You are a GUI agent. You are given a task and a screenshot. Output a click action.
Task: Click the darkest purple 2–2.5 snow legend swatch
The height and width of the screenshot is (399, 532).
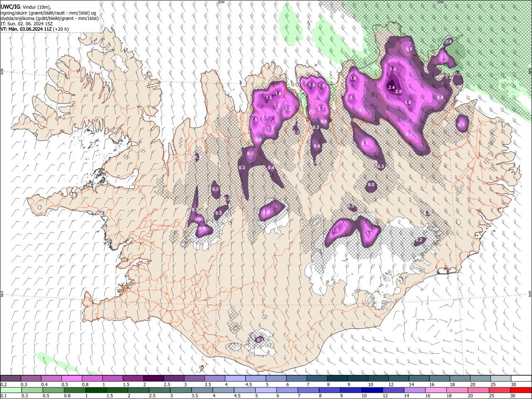153,378
